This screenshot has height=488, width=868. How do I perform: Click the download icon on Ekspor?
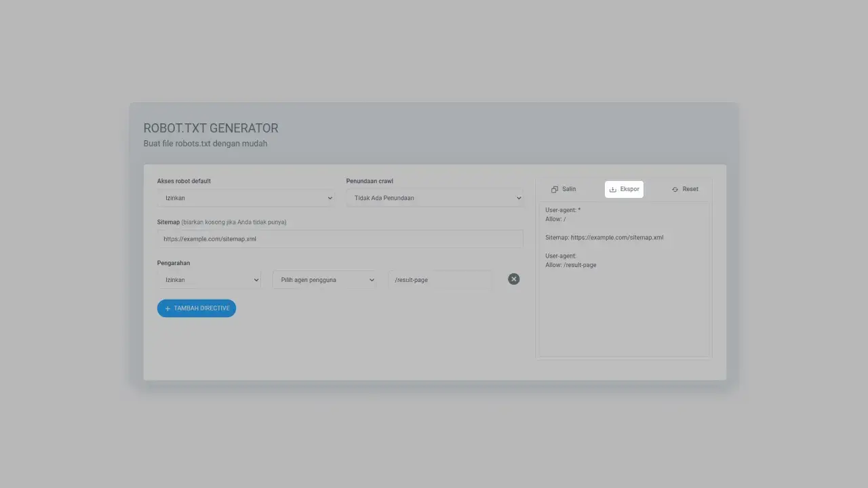pyautogui.click(x=613, y=190)
